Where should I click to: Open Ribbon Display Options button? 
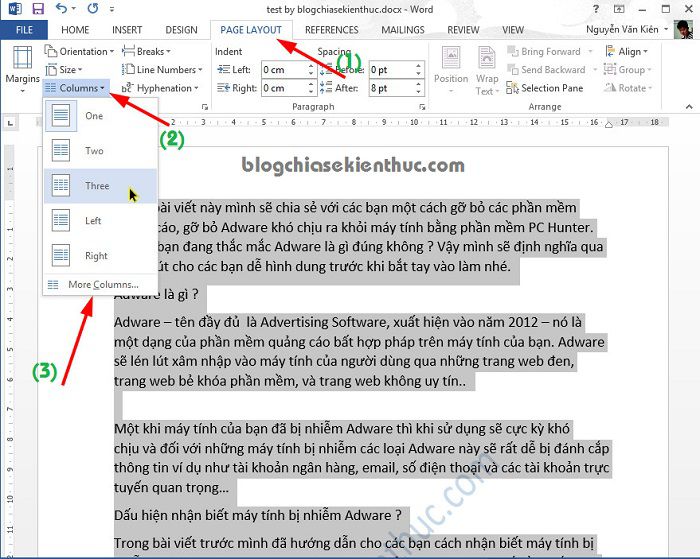point(619,9)
